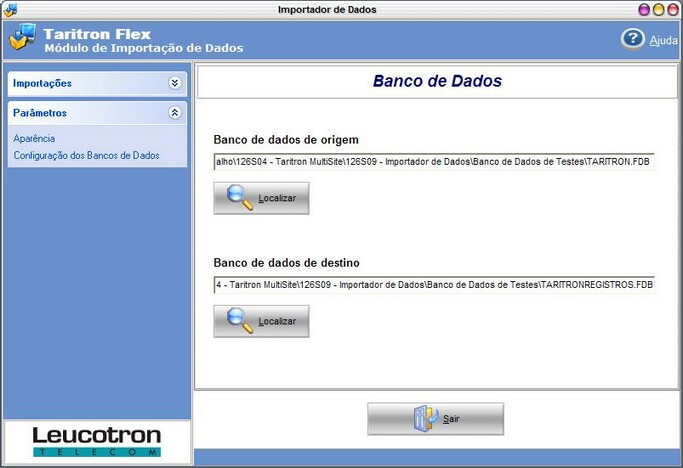
Task: Click the Banco de dados de destino label
Action: pyautogui.click(x=287, y=263)
